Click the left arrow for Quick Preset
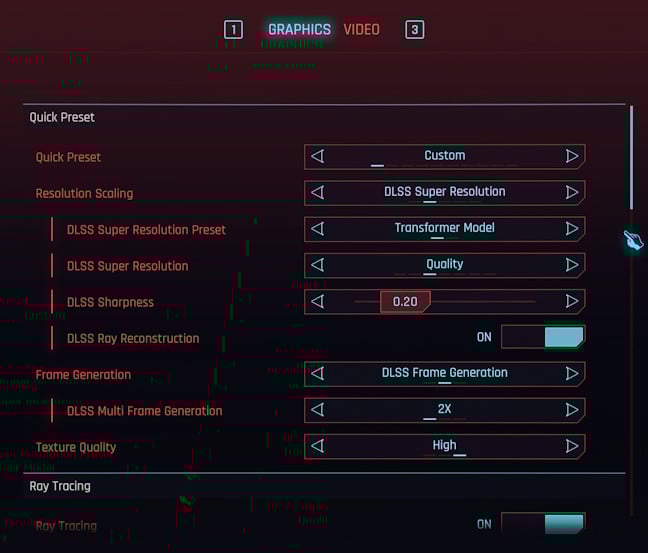Image resolution: width=648 pixels, height=553 pixels. point(318,156)
